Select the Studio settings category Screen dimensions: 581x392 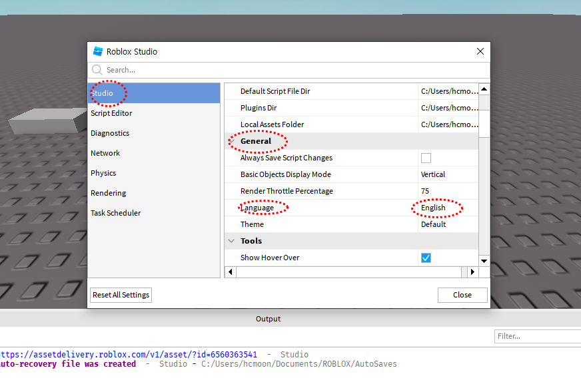[x=154, y=93]
